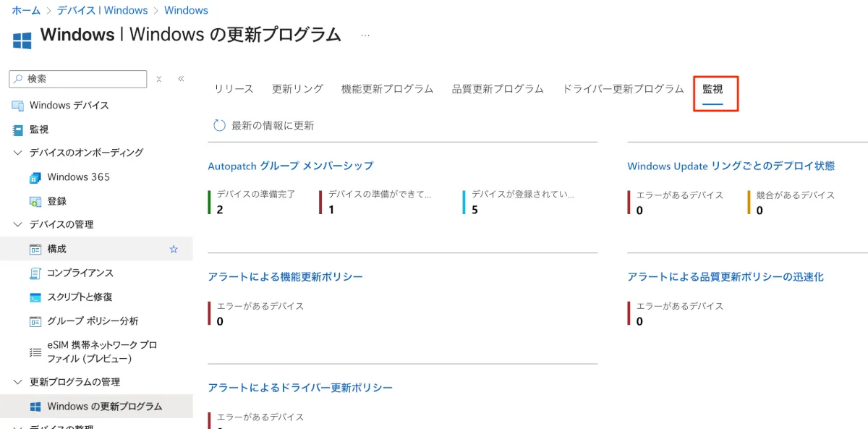Open アラートによる機能更新ポリシー report link
Viewport: 868px width, 429px height.
pyautogui.click(x=285, y=276)
